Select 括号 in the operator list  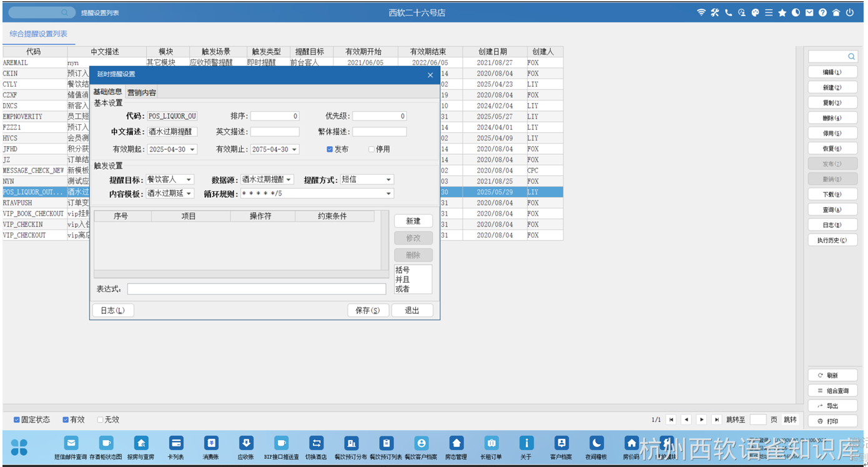point(402,270)
